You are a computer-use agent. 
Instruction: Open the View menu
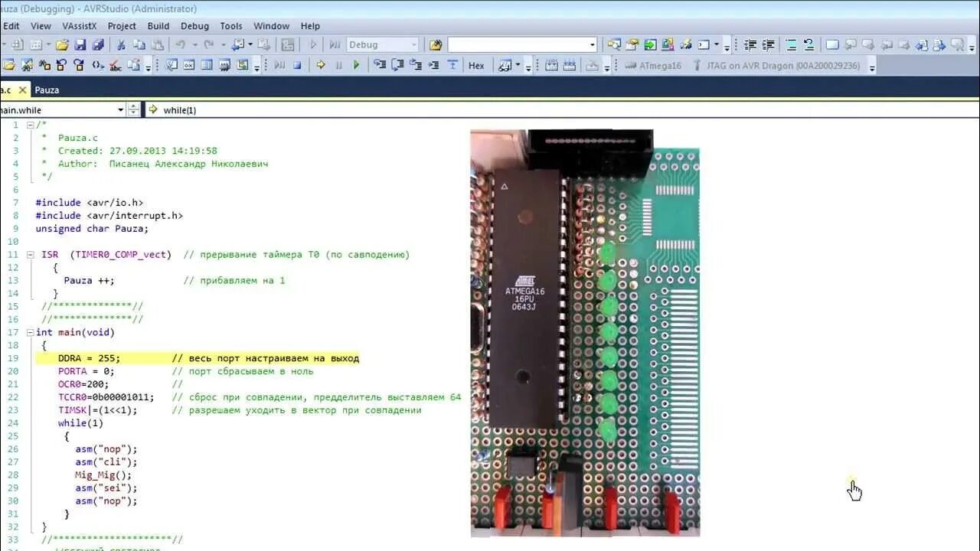(41, 25)
